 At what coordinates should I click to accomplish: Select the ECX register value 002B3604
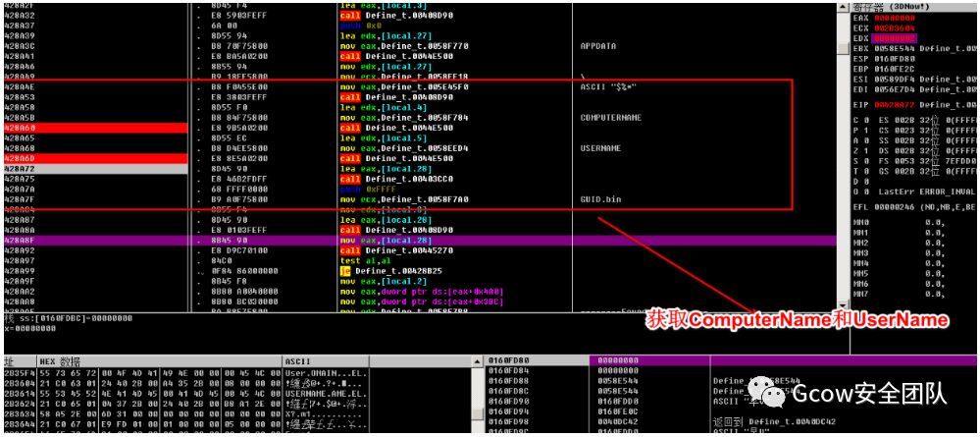(893, 28)
